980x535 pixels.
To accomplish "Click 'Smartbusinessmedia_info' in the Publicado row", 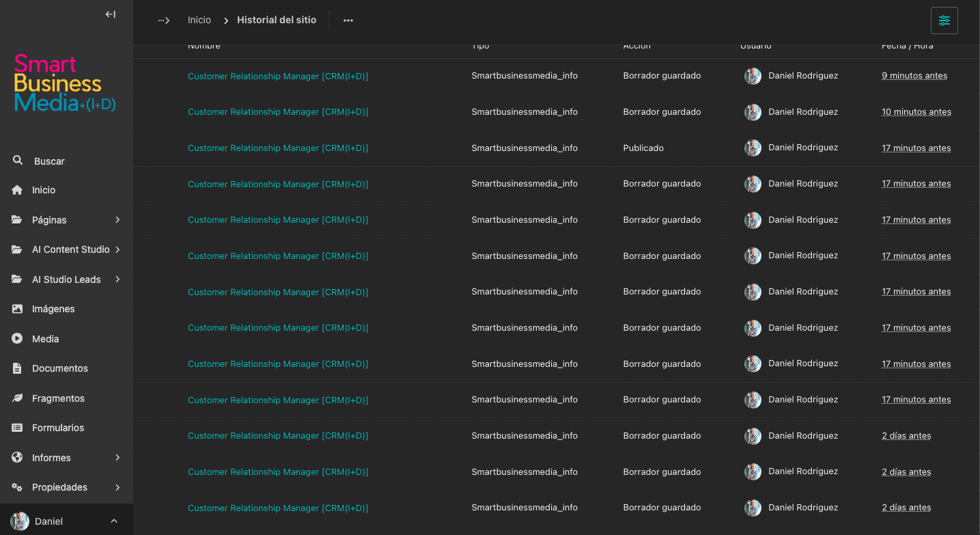I will coord(524,148).
